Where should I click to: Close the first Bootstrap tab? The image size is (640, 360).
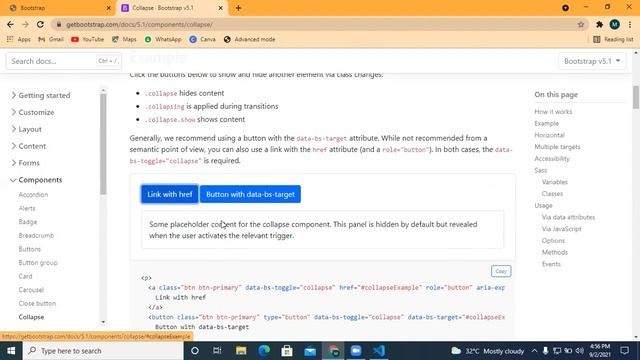(109, 8)
